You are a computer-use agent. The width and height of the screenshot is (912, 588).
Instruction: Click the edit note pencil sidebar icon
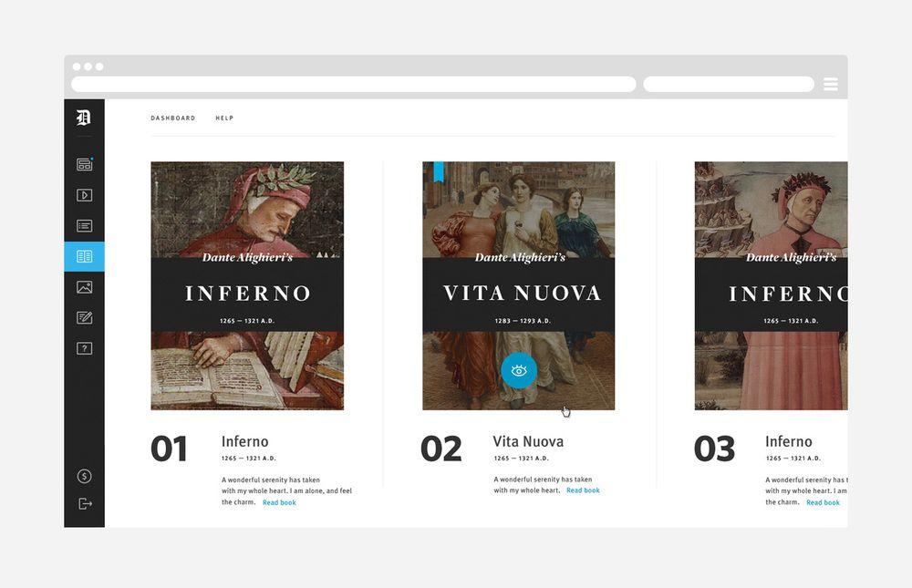tap(84, 318)
